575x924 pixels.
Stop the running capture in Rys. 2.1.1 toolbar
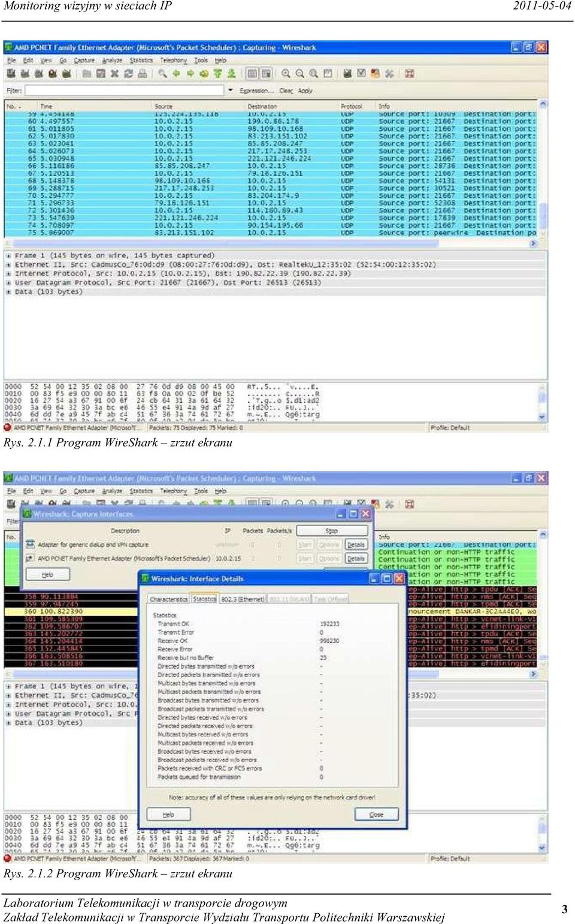tap(53, 74)
